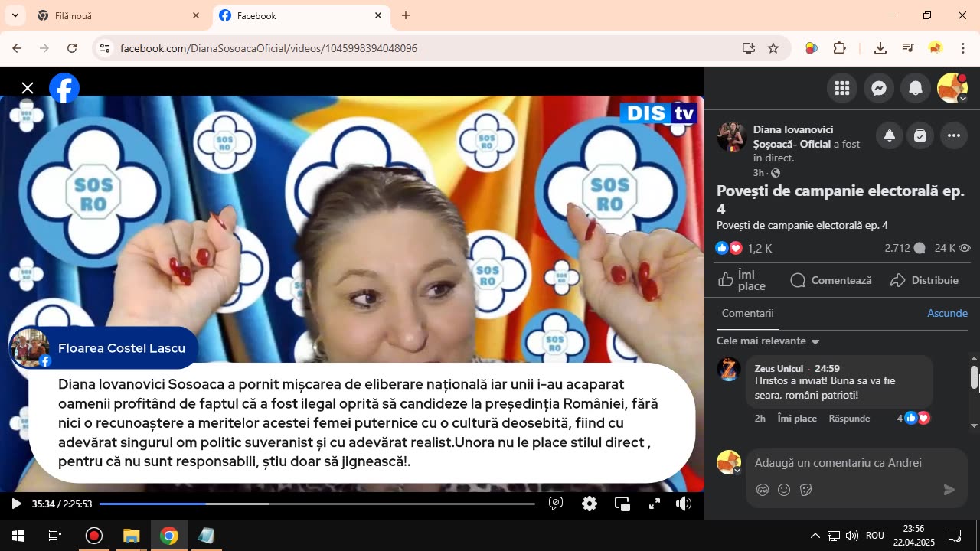Play the paused video
This screenshot has width=980, height=551.
pos(16,504)
